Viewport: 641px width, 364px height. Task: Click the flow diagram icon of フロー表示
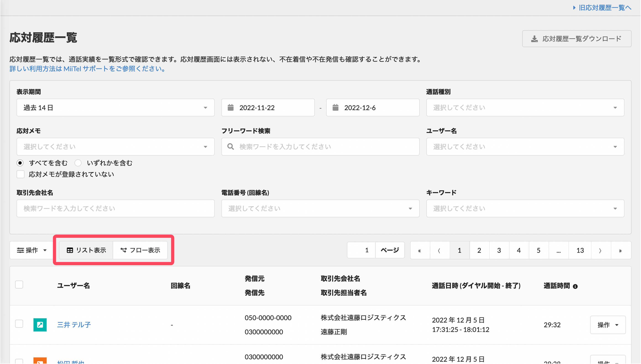pos(123,250)
